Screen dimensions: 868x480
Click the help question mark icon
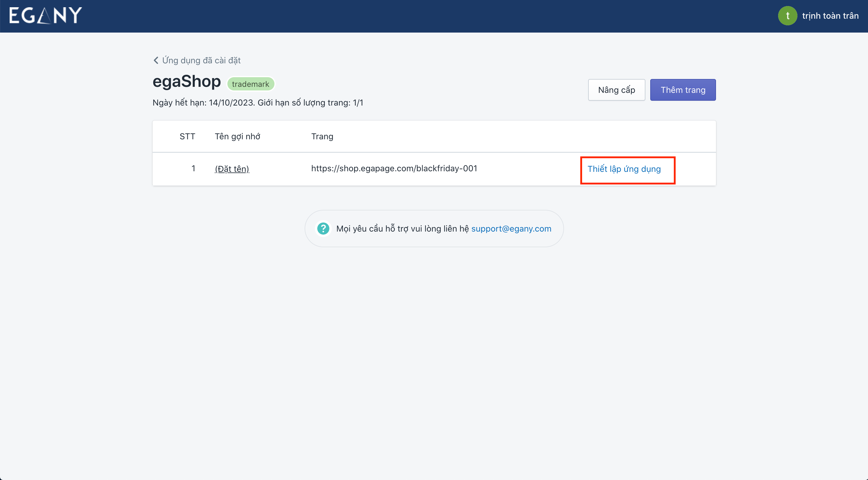[x=323, y=229]
